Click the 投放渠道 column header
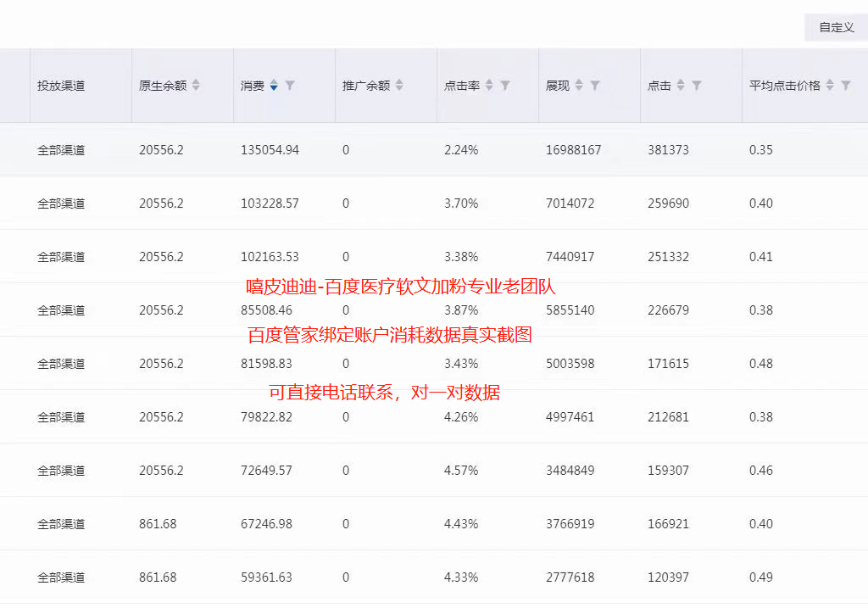The width and height of the screenshot is (868, 608). coord(61,86)
